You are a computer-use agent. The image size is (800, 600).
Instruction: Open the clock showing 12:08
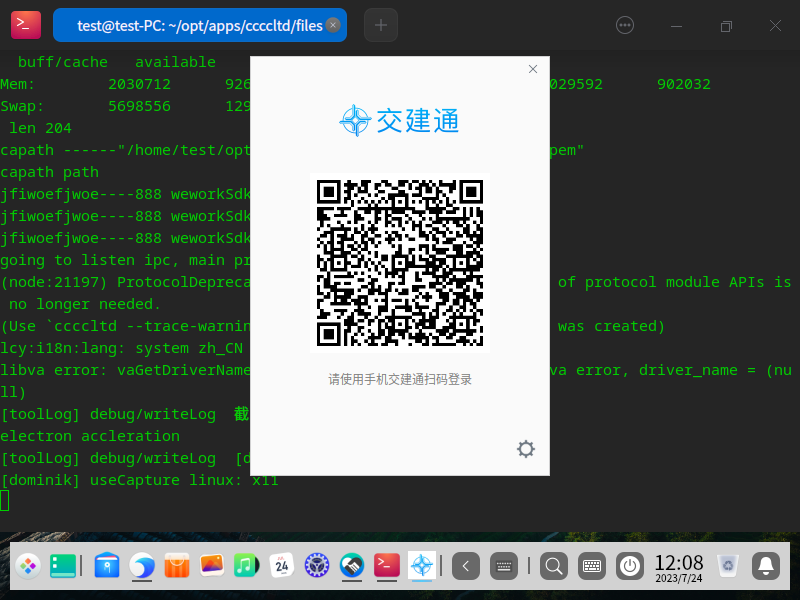coord(679,568)
